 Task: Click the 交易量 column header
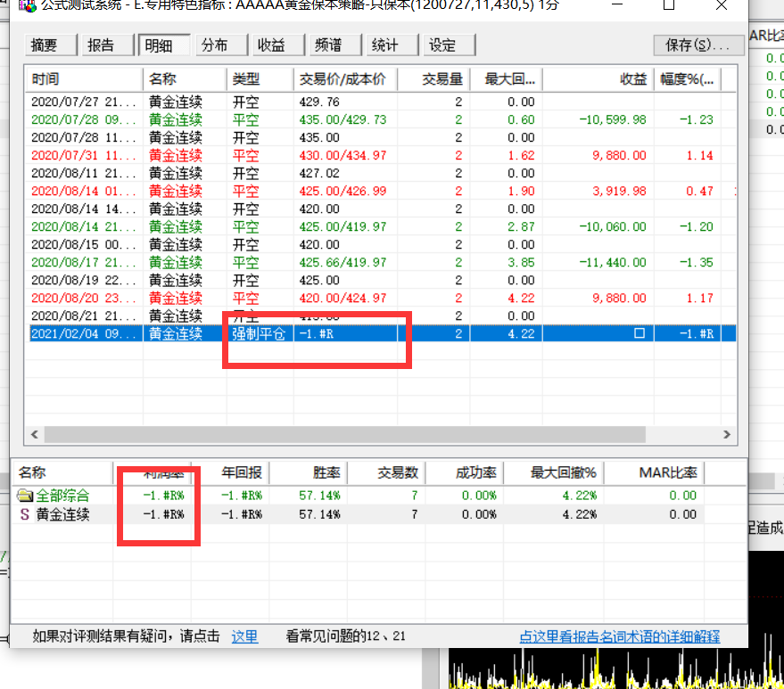click(x=433, y=79)
